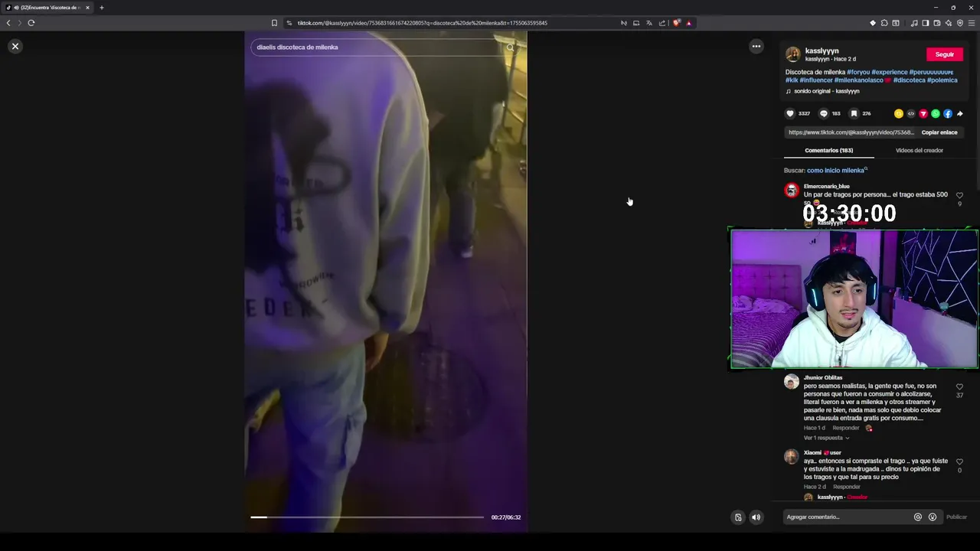
Task: Go back in browser history
Action: (8, 23)
